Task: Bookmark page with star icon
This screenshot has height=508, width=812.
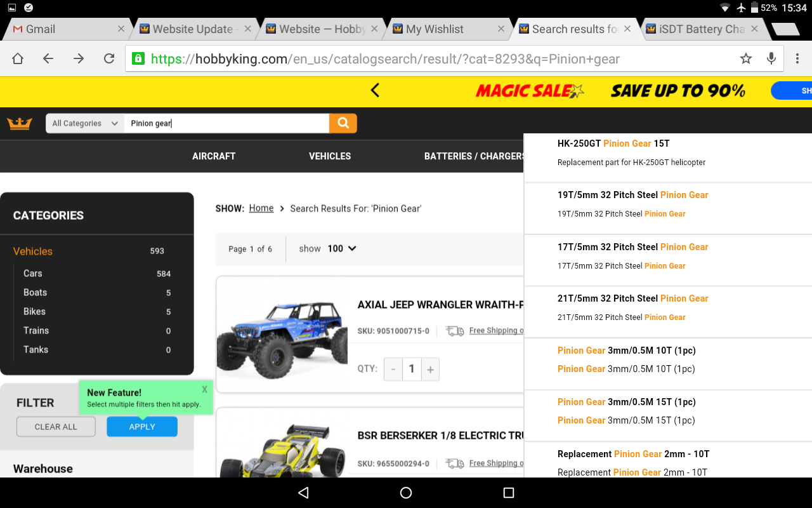Action: click(x=746, y=59)
